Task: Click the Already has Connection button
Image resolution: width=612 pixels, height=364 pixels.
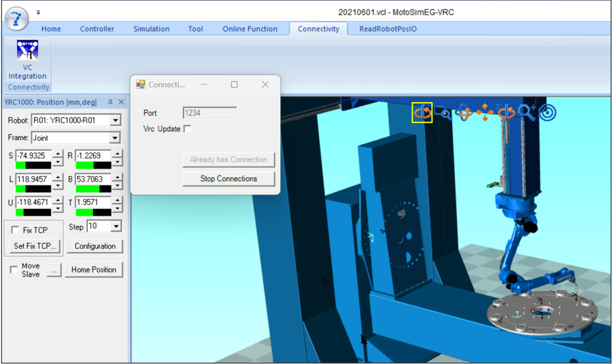Action: click(x=229, y=160)
